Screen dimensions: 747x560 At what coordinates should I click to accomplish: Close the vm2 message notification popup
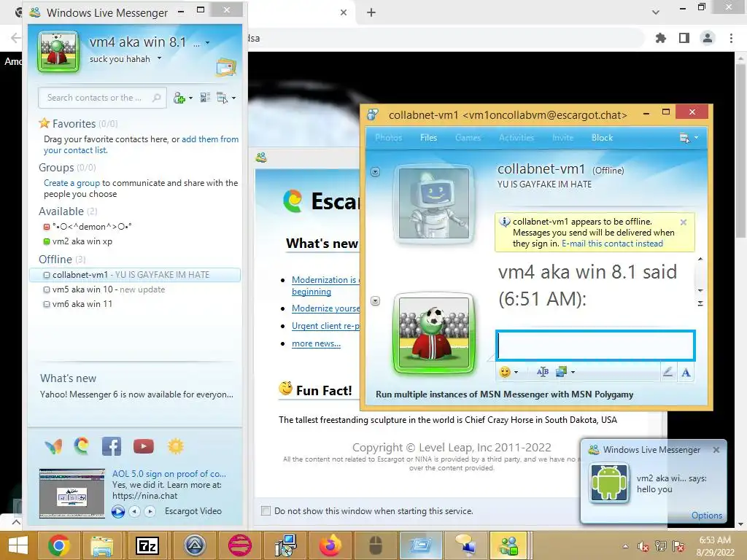click(x=716, y=449)
